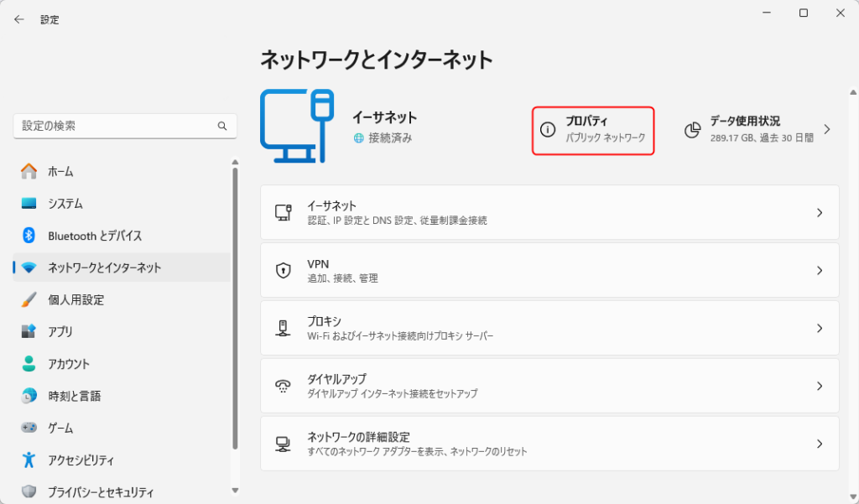Click the properties info circle icon
This screenshot has height=504, width=859.
click(548, 130)
